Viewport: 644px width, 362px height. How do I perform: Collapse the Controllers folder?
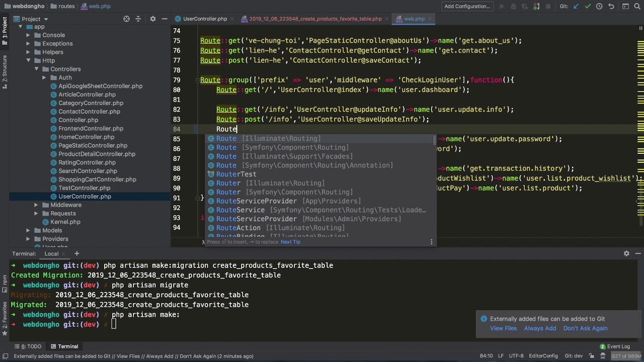click(36, 69)
